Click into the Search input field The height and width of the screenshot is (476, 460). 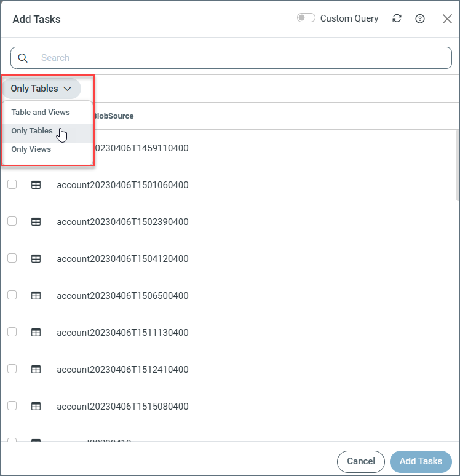(240, 58)
